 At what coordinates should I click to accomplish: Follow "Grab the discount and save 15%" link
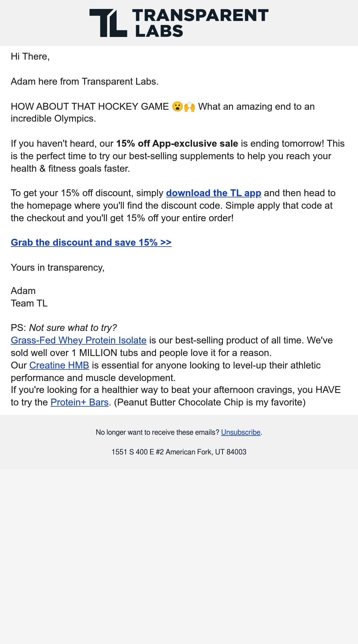(91, 242)
